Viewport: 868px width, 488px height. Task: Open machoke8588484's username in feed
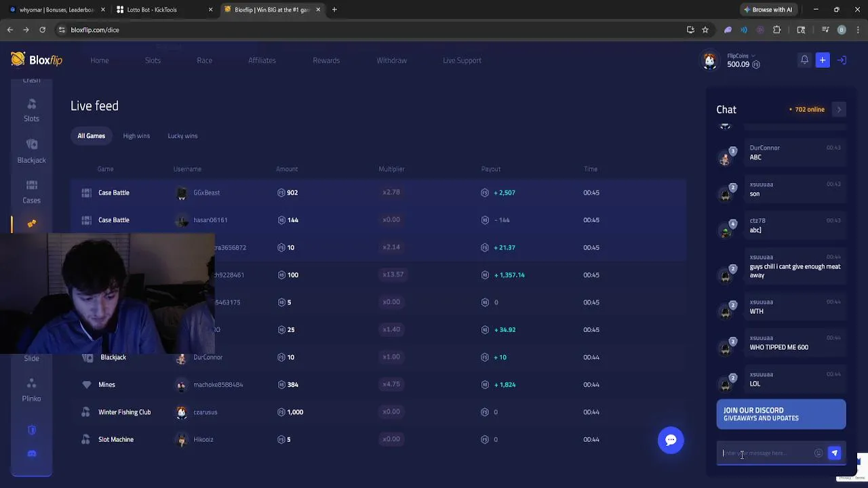(x=218, y=384)
